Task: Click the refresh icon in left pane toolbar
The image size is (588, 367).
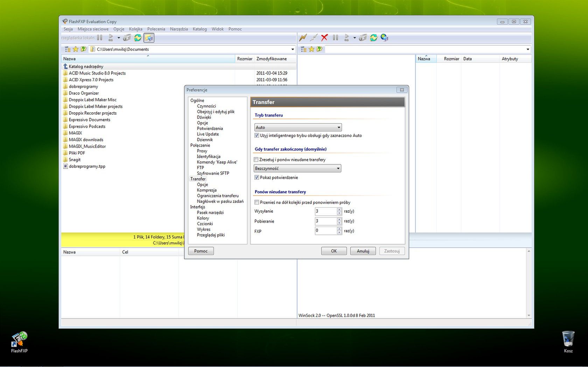Action: (138, 37)
